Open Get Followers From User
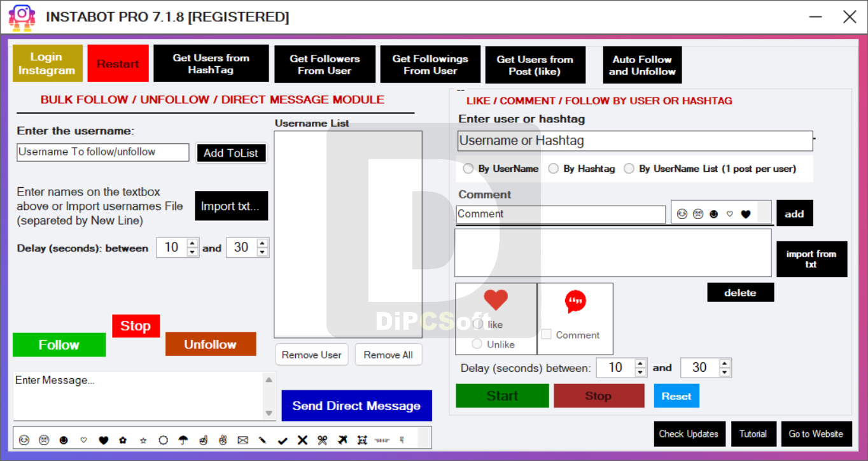868x461 pixels. (325, 64)
